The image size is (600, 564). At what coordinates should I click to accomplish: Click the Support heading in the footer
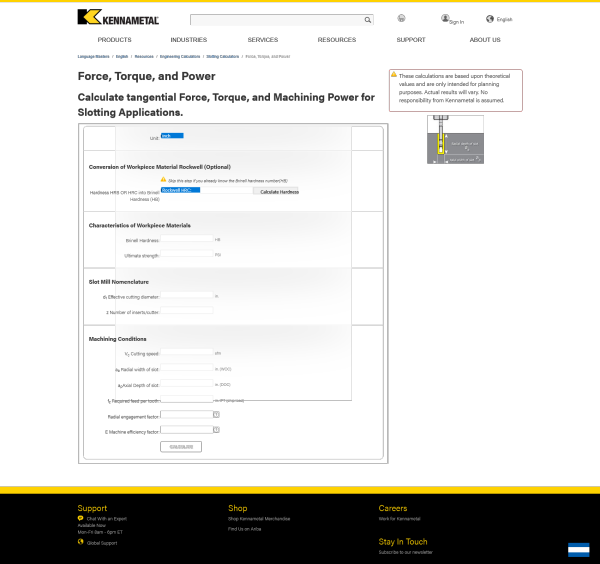point(92,508)
